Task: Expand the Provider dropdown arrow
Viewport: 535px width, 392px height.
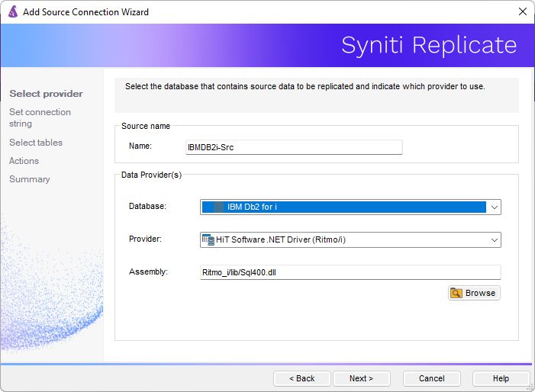Action: pos(494,240)
